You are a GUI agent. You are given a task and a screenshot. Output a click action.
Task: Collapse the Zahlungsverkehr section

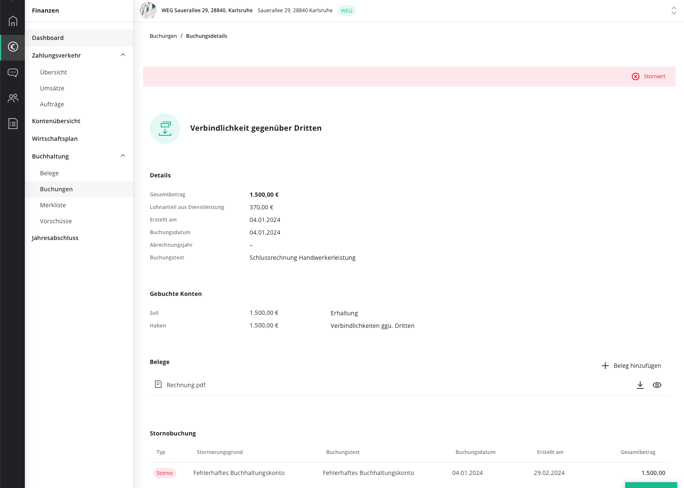click(123, 55)
